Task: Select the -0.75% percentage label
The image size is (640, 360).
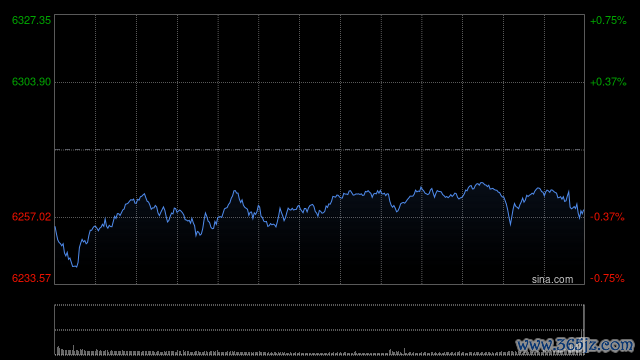Action: (x=607, y=278)
